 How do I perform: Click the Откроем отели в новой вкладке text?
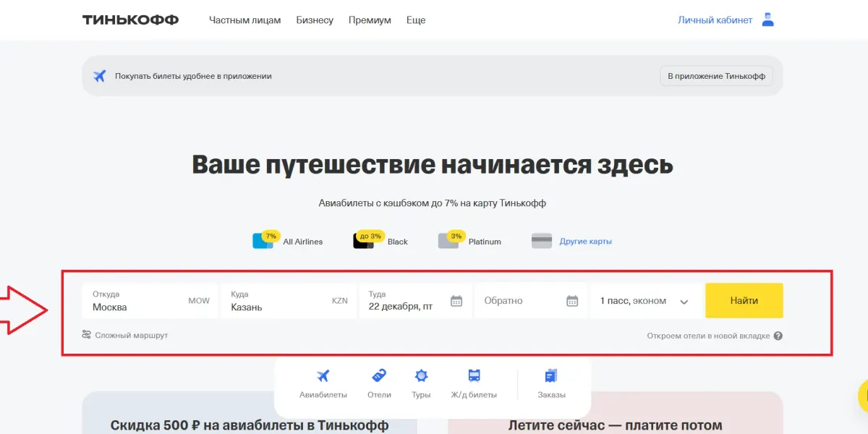pos(708,336)
